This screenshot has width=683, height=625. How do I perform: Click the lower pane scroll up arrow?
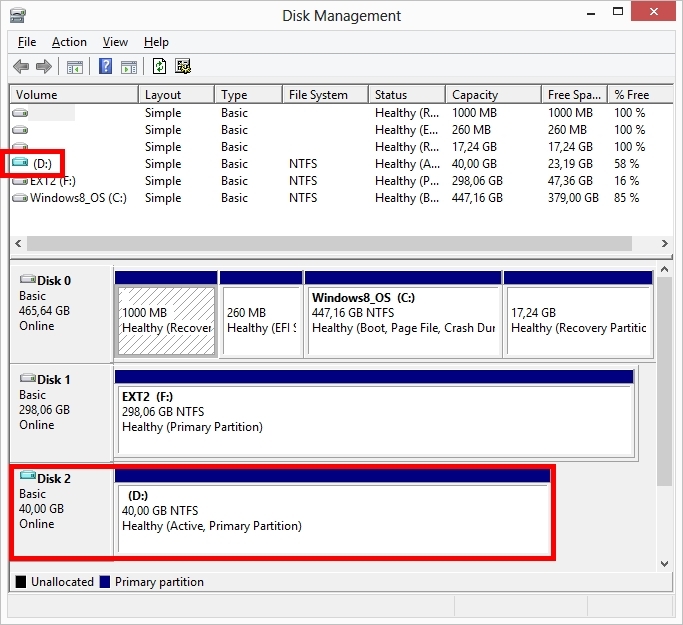click(664, 270)
